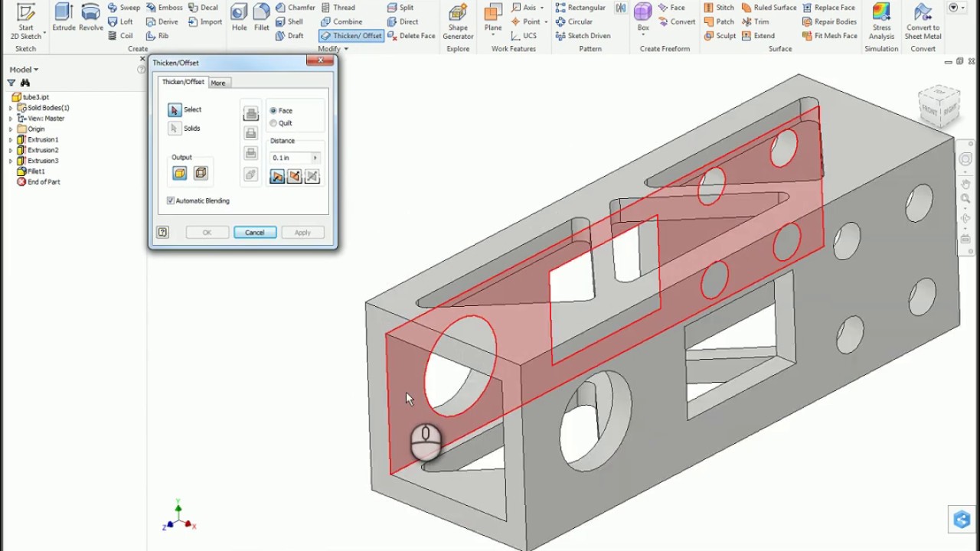The image size is (980, 551).
Task: Click the Thicken/Offset help icon
Action: (162, 232)
